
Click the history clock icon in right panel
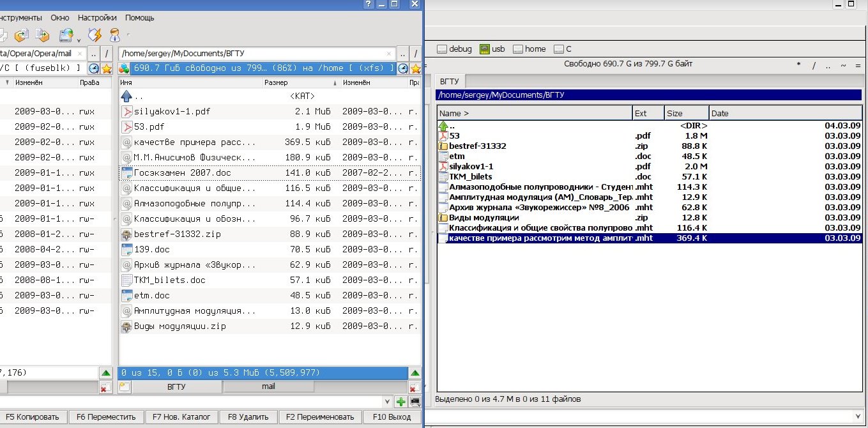(x=403, y=68)
